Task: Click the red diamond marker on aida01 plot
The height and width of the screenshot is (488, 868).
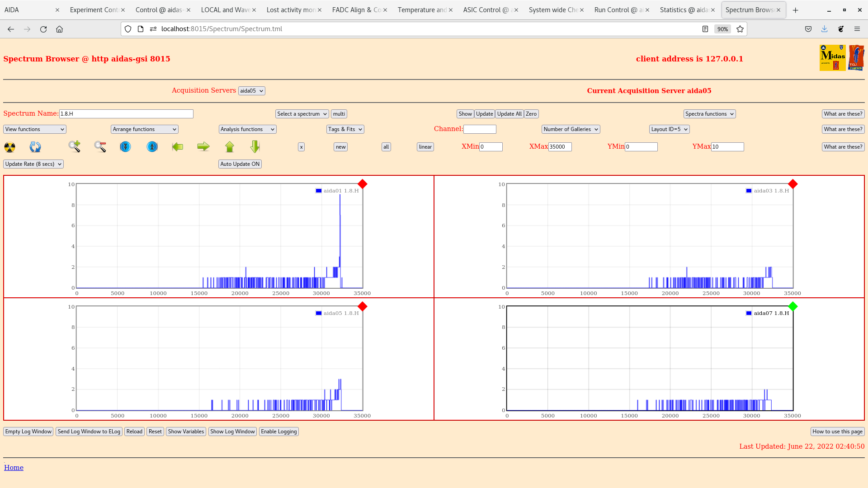Action: coord(363,184)
